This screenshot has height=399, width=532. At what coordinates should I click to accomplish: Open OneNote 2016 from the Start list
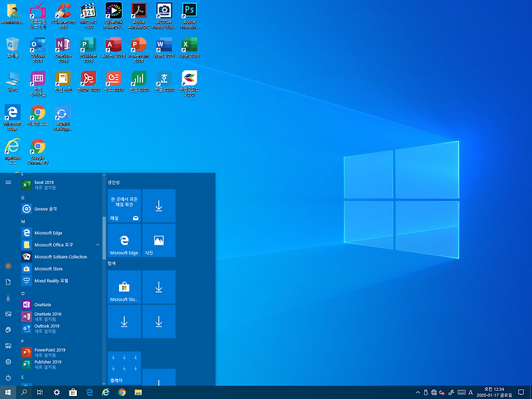61,316
